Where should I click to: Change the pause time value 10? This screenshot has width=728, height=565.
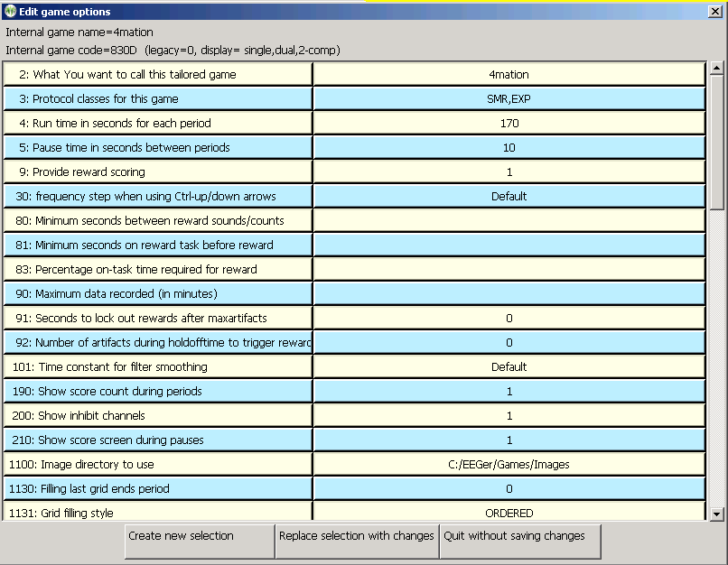(509, 148)
